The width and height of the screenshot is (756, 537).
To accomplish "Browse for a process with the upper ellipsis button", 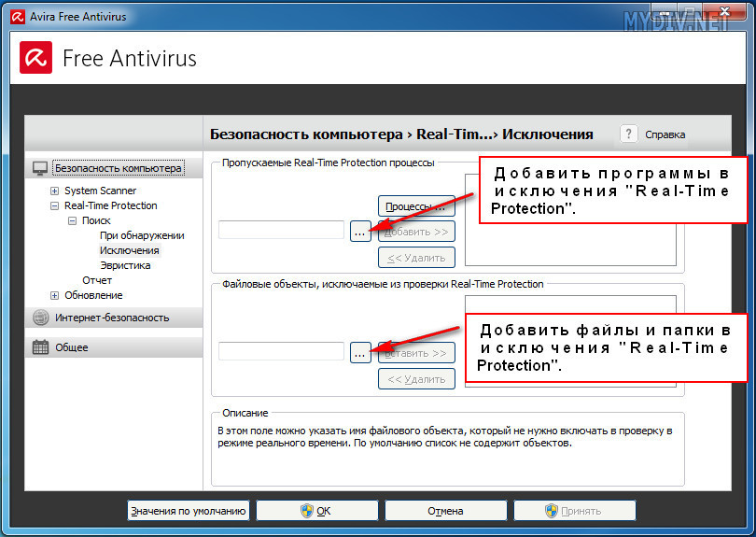I will [x=360, y=230].
